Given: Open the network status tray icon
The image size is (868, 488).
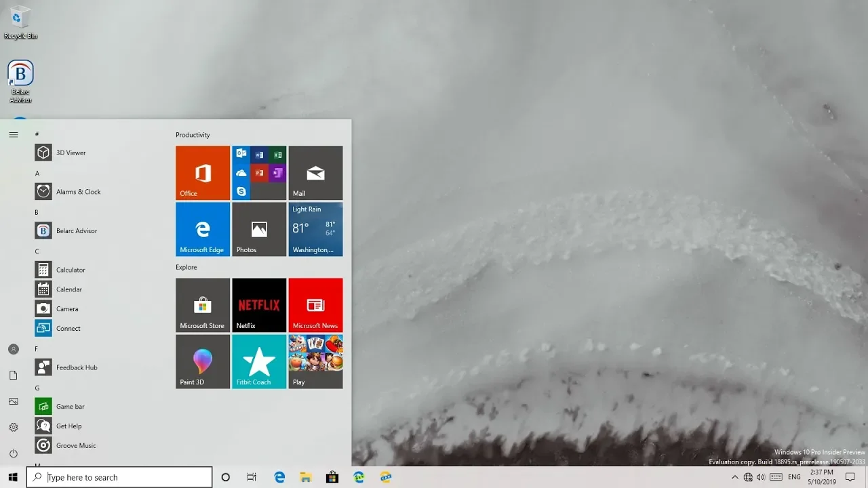Looking at the screenshot, I should point(748,477).
